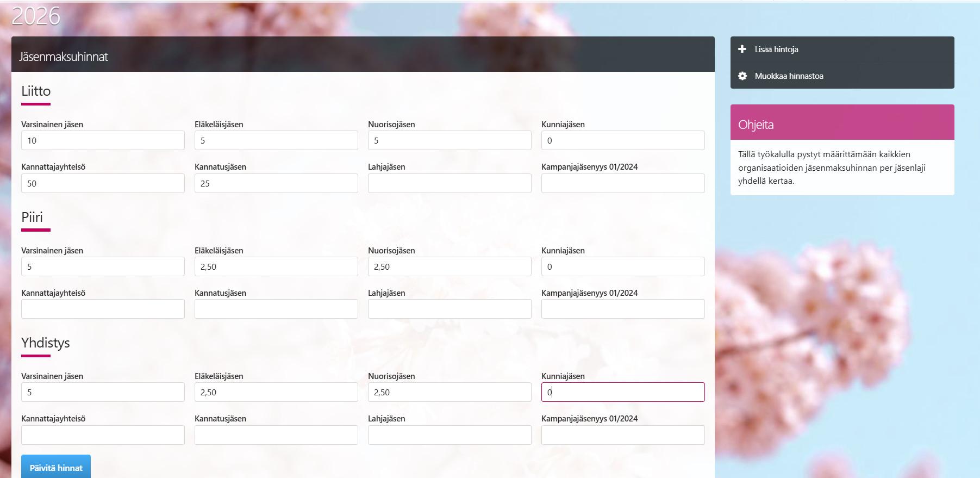Focus the Liitto Nuorisojäsen price field
This screenshot has width=980, height=478.
[450, 141]
